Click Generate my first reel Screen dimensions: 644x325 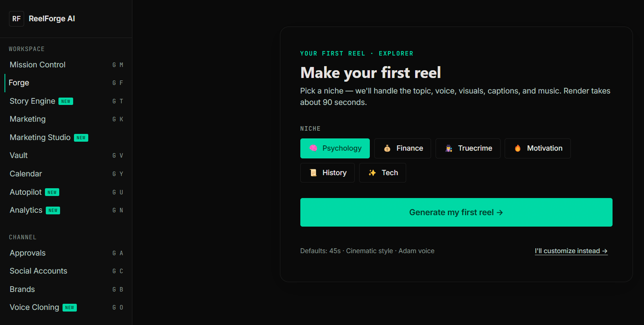456,212
